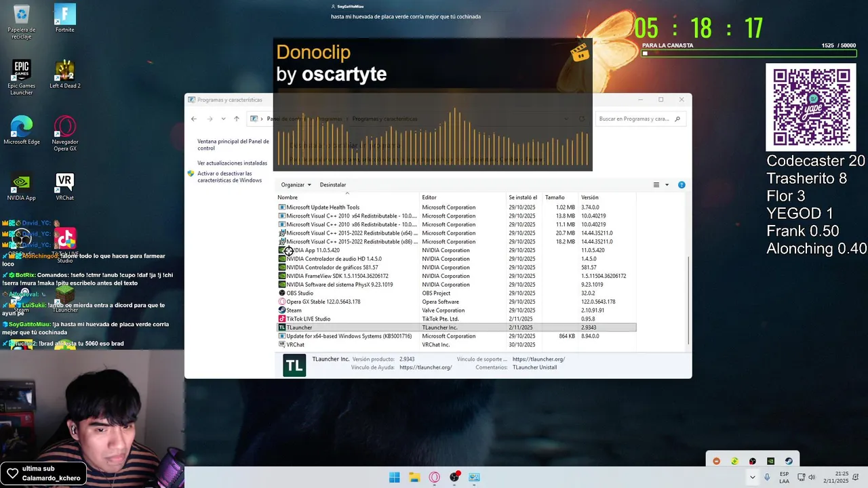This screenshot has height=488, width=868.
Task: Click the https://tlauncher.org/ help link
Action: (426, 367)
